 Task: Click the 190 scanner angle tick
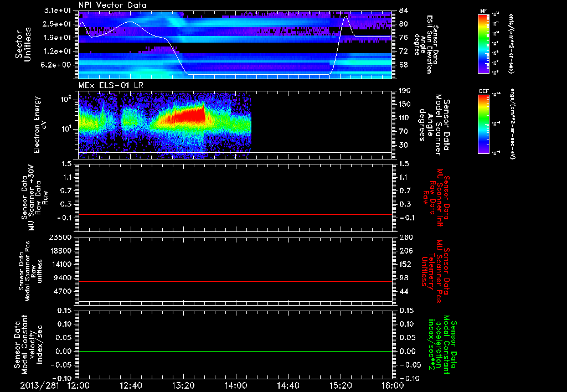405,91
